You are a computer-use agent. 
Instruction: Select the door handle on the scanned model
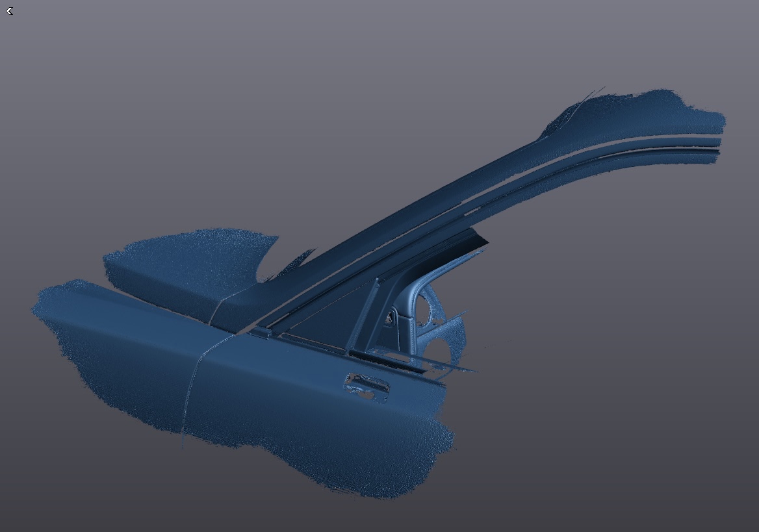[x=368, y=384]
